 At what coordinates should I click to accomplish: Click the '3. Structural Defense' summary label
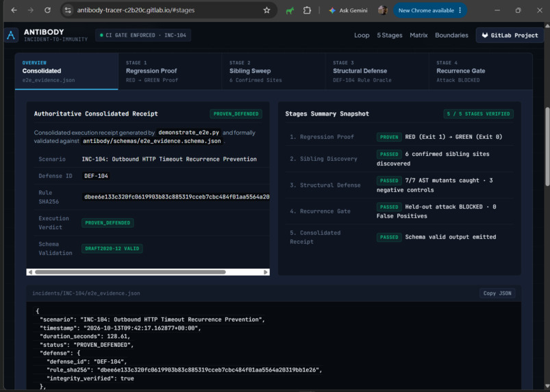(325, 185)
